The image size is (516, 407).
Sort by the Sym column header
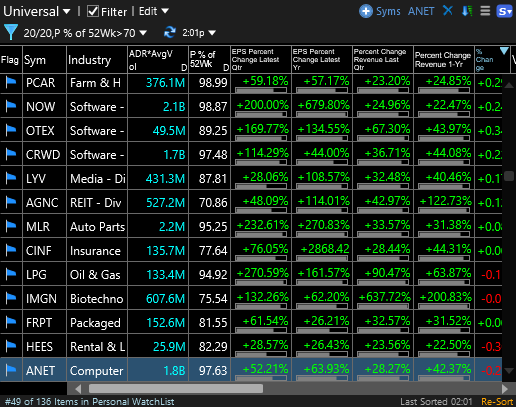click(x=44, y=60)
